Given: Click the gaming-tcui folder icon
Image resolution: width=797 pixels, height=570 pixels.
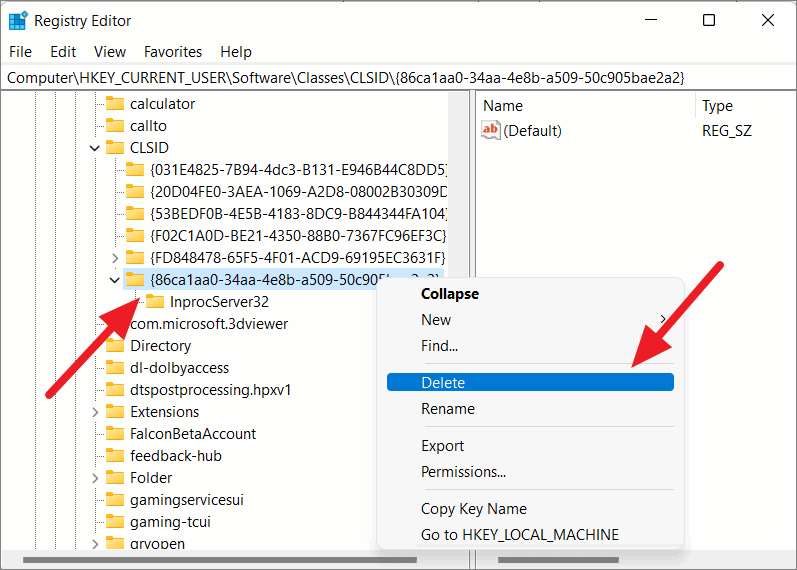Looking at the screenshot, I should (115, 522).
